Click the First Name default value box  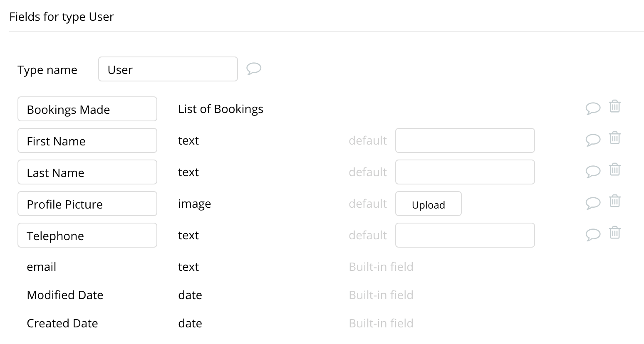click(x=465, y=140)
